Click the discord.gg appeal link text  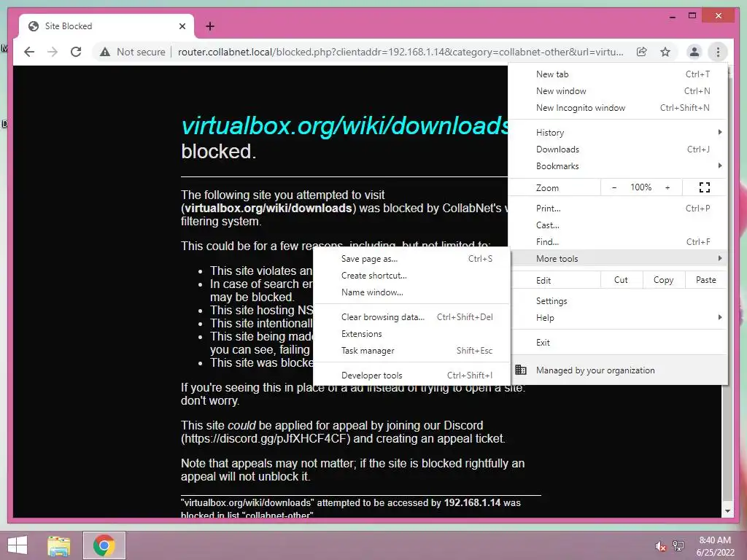(x=267, y=438)
